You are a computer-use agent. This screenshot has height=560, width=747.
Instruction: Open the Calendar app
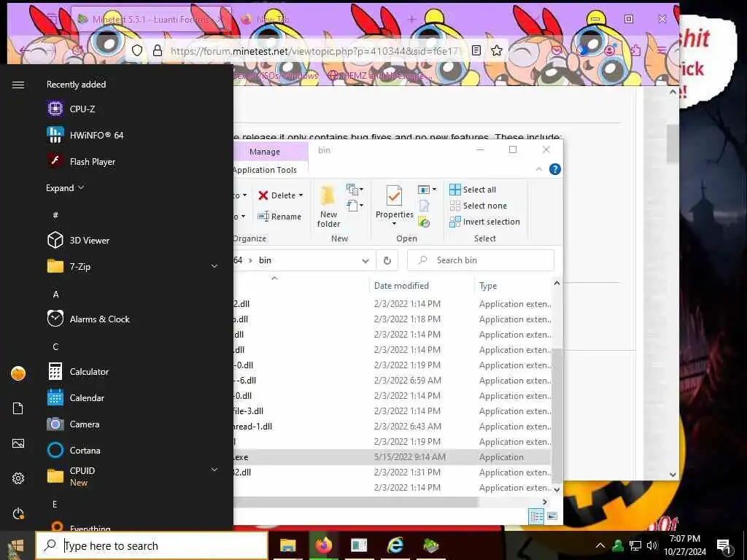click(76, 397)
